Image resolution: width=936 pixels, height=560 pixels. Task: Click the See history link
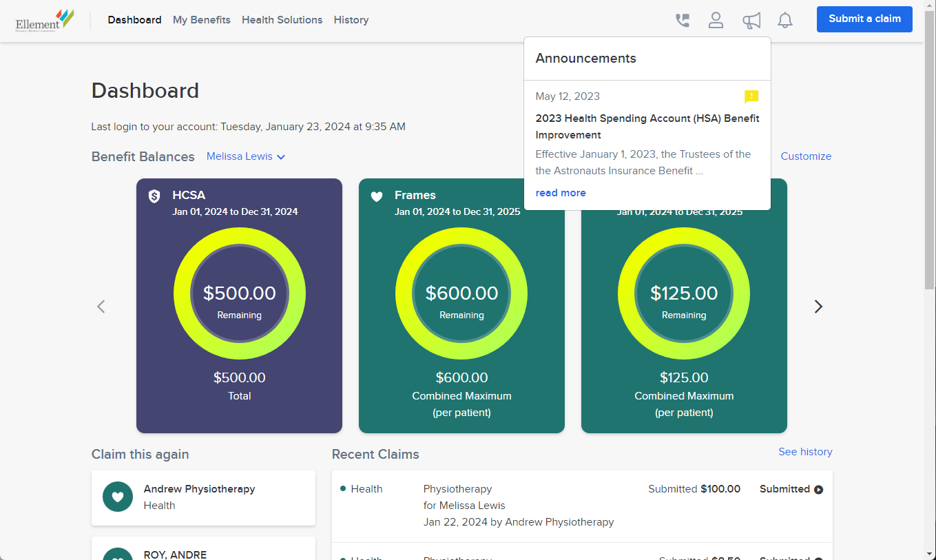(804, 452)
